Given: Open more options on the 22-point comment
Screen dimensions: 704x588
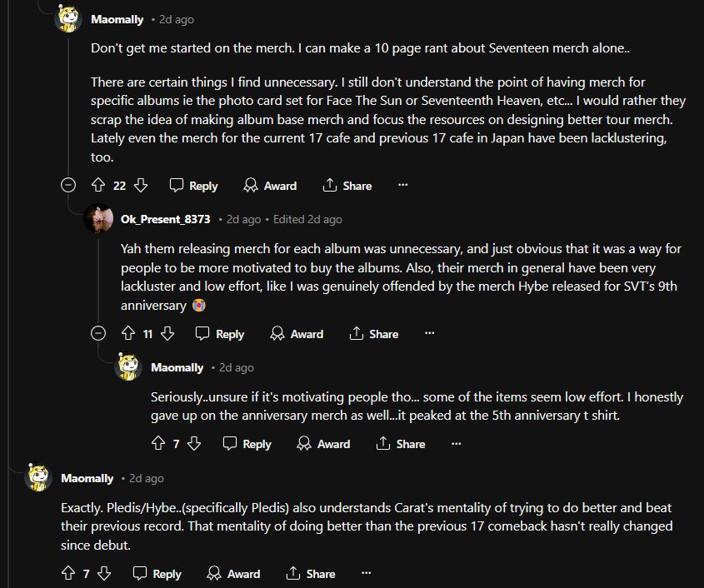Looking at the screenshot, I should [403, 186].
